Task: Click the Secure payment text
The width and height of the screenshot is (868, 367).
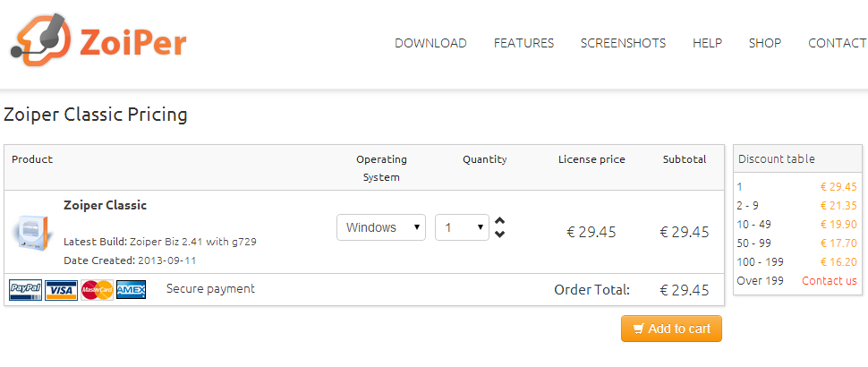Action: point(210,289)
